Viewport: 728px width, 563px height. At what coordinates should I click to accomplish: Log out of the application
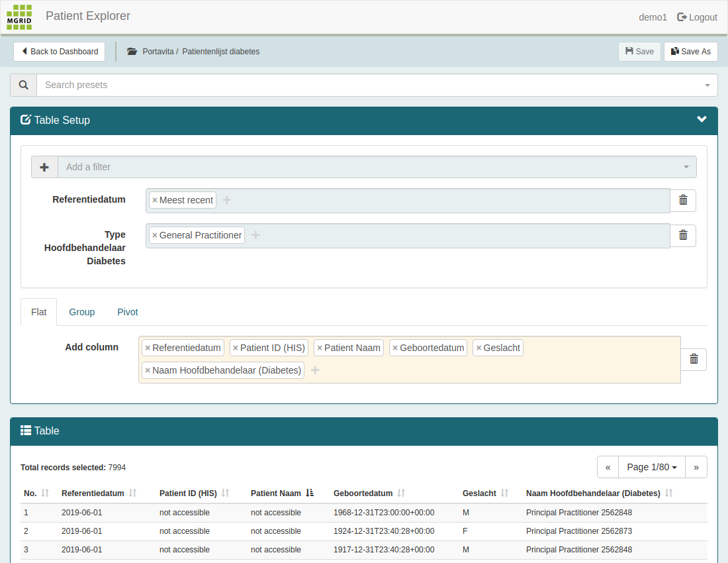point(698,18)
